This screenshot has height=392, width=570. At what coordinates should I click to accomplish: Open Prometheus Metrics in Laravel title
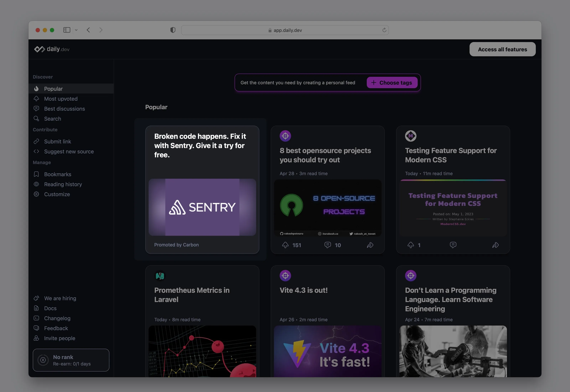point(192,295)
